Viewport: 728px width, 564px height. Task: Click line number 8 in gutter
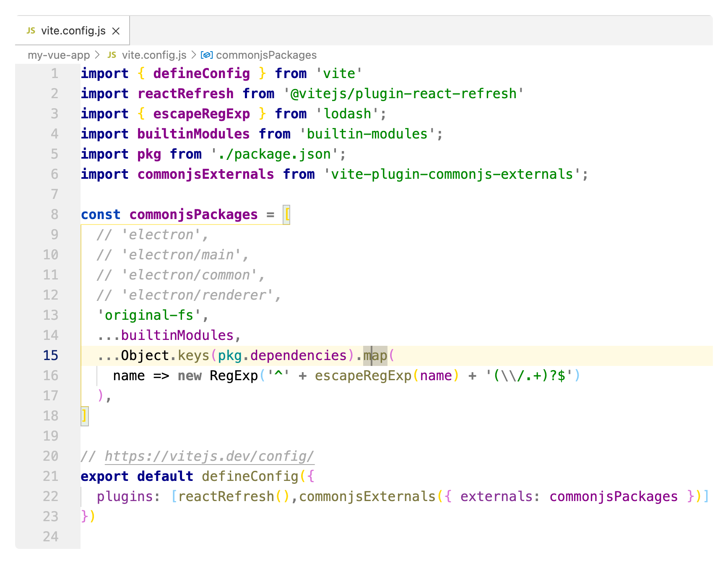tap(55, 214)
